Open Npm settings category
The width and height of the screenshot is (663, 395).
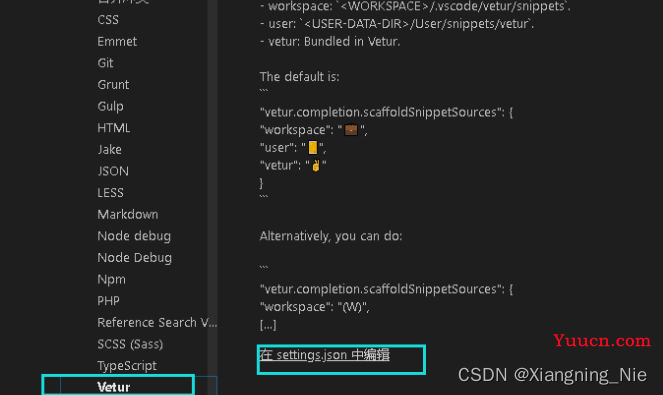[x=111, y=279]
